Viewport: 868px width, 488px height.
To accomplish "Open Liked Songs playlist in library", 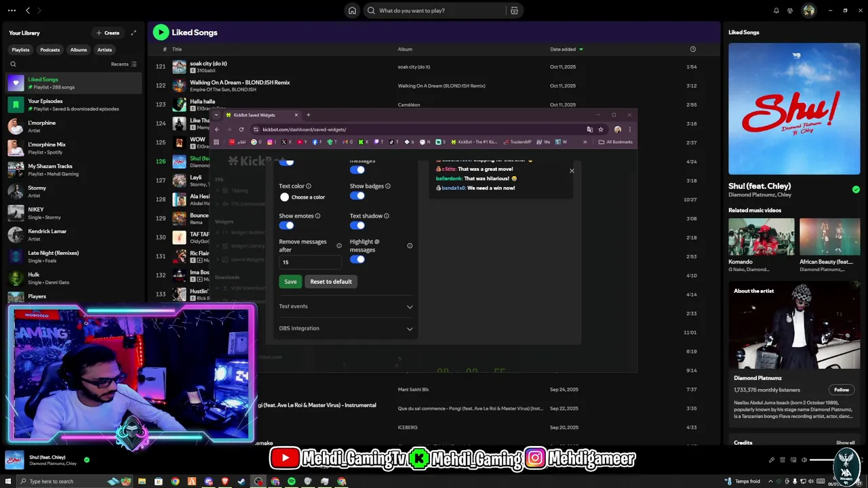I will click(73, 83).
